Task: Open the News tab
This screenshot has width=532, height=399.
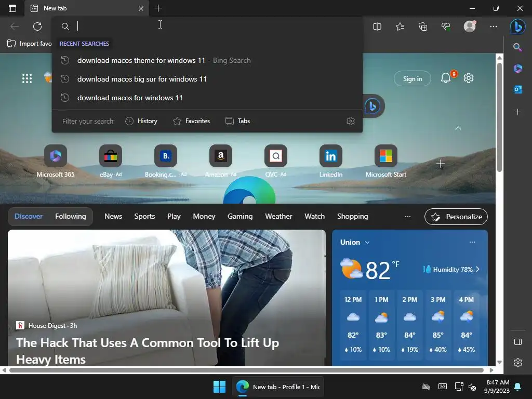Action: pos(113,217)
